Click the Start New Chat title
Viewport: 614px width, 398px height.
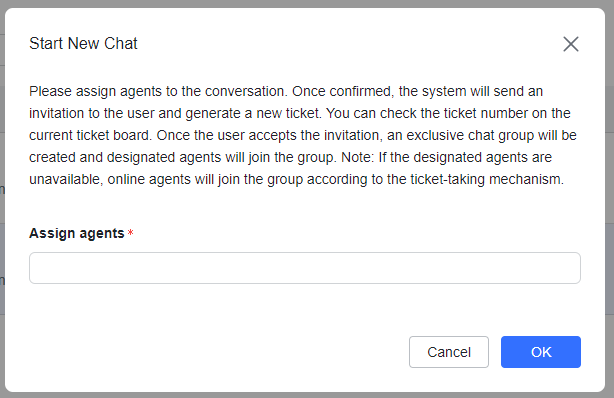[83, 43]
